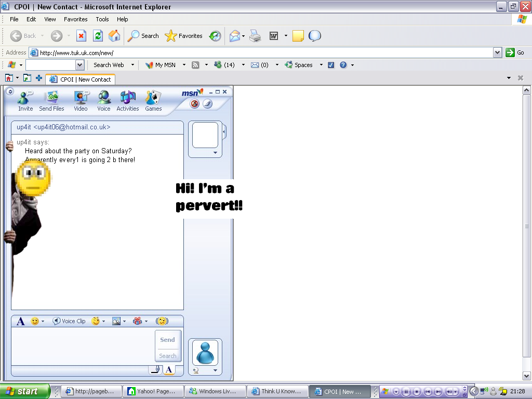Click the Send button in the chat

coord(168,340)
